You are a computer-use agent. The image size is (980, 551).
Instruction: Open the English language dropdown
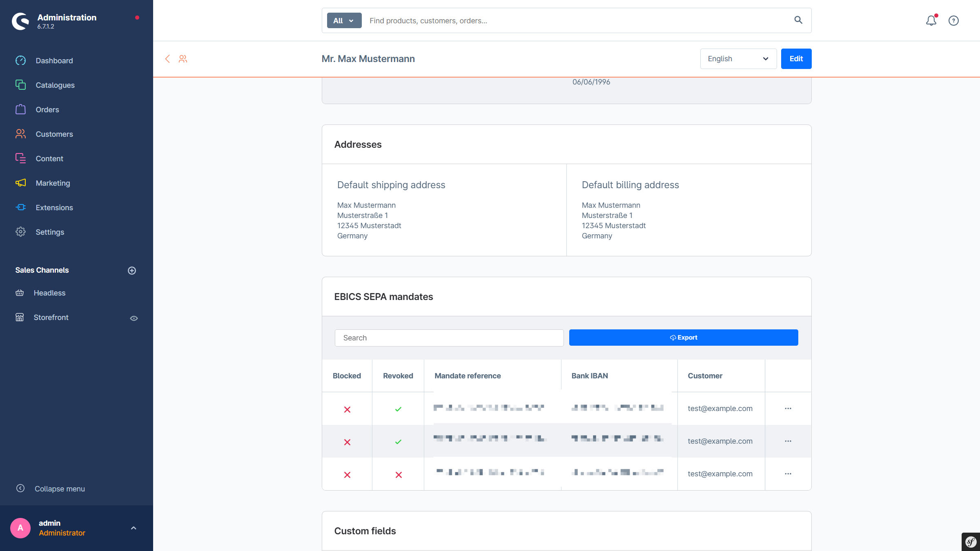tap(738, 59)
